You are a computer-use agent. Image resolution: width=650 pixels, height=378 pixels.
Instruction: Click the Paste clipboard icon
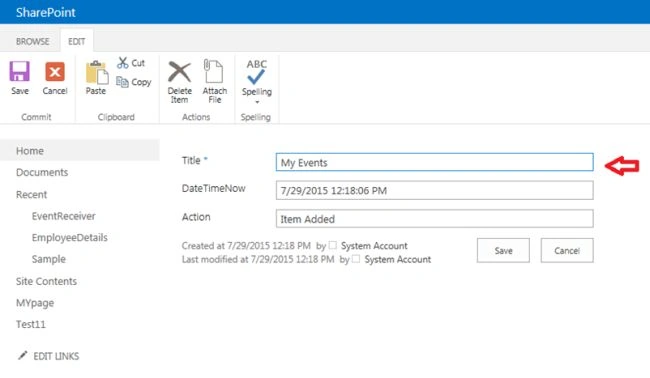(x=97, y=72)
